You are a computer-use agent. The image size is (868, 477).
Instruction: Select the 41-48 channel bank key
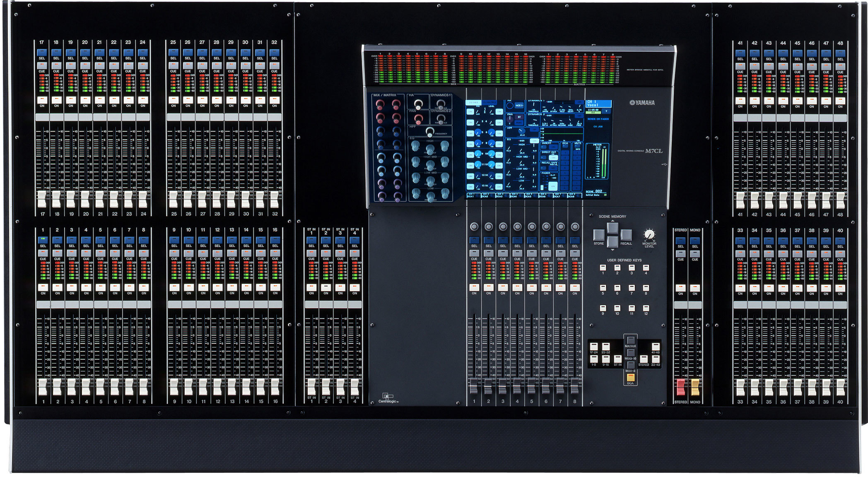click(x=656, y=347)
